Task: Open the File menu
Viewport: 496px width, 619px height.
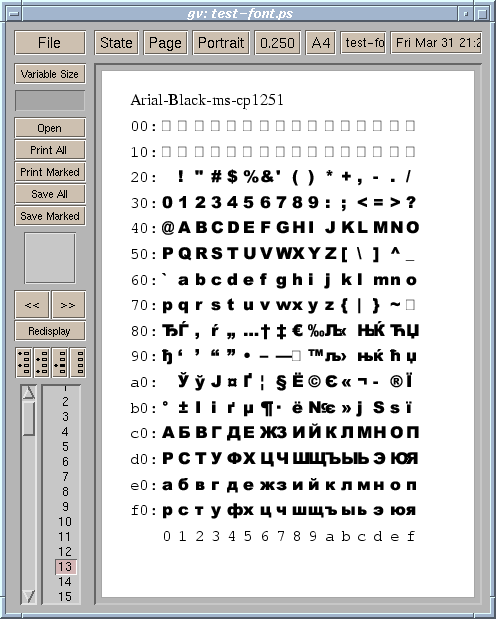Action: [x=50, y=43]
